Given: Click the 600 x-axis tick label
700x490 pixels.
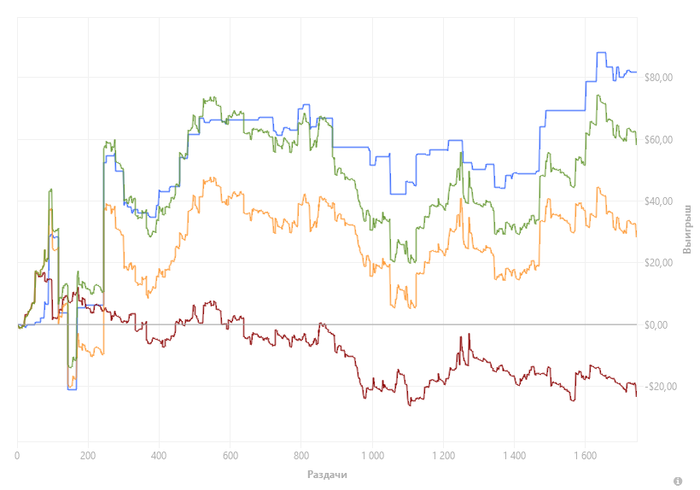Looking at the screenshot, I should 230,456.
